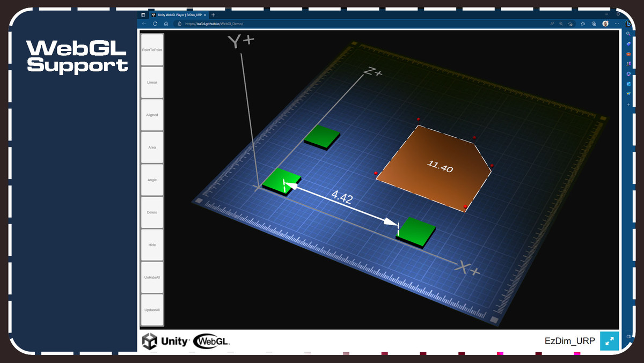Click the Unity logo in footer

(165, 341)
